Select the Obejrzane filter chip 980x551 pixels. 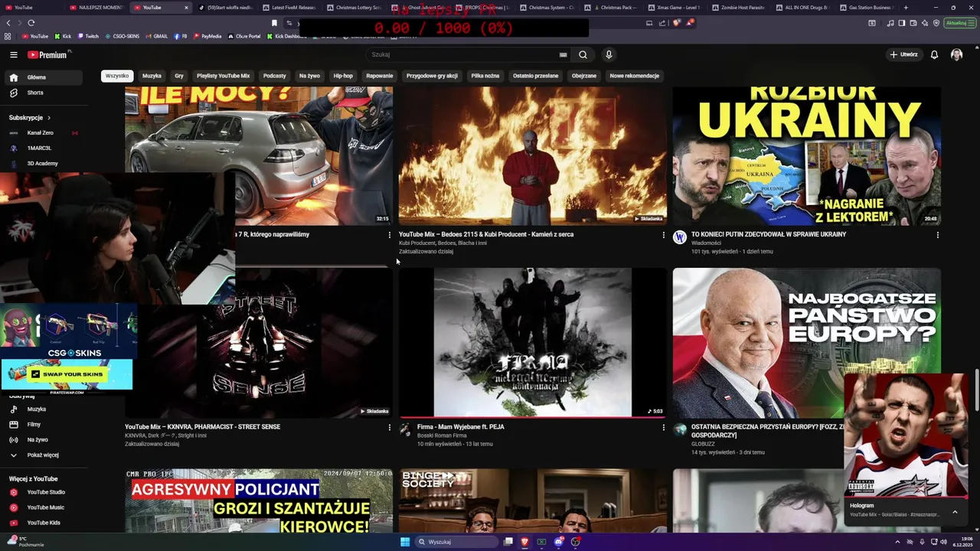coord(583,76)
